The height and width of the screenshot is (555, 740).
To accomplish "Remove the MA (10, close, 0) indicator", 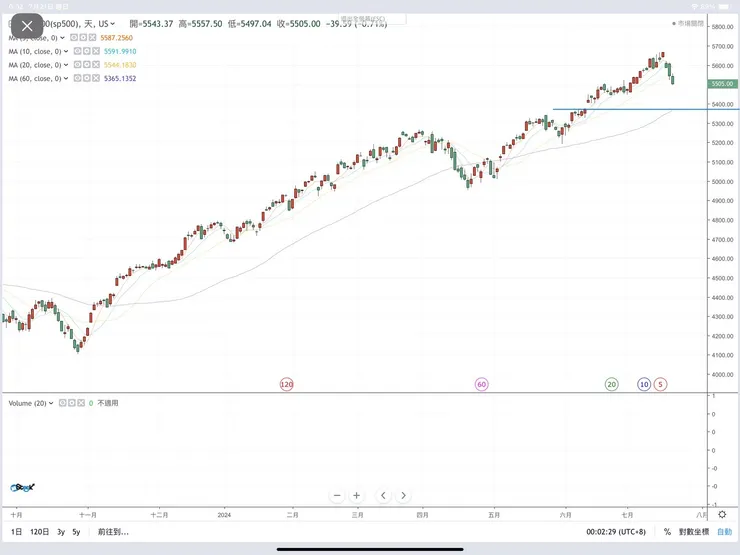I will 96,51.
